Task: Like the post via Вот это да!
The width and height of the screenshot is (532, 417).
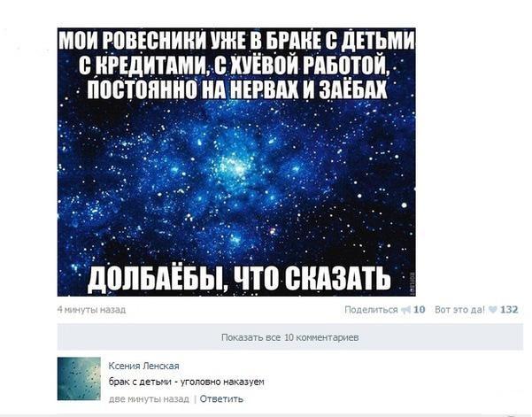Action: 459,310
